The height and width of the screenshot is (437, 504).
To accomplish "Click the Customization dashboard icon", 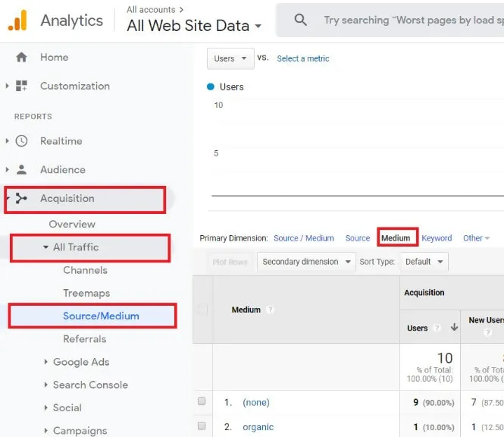I will click(x=21, y=86).
